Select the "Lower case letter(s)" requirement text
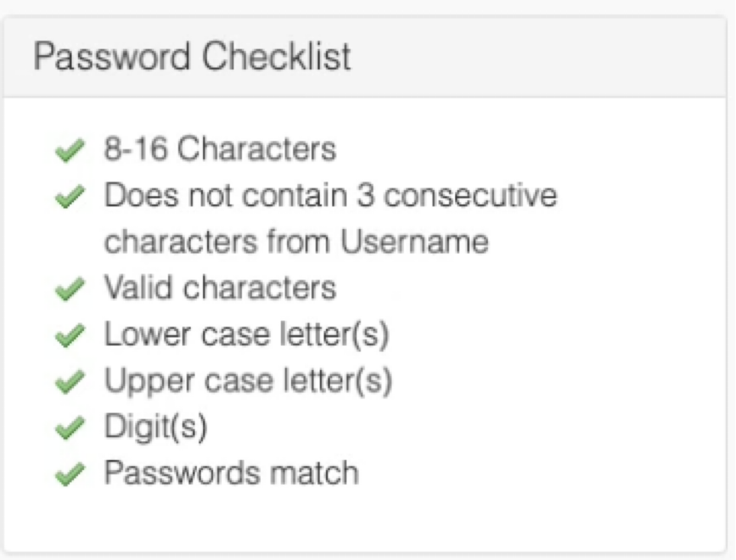Viewport: 736px width, 560px height. (x=247, y=335)
